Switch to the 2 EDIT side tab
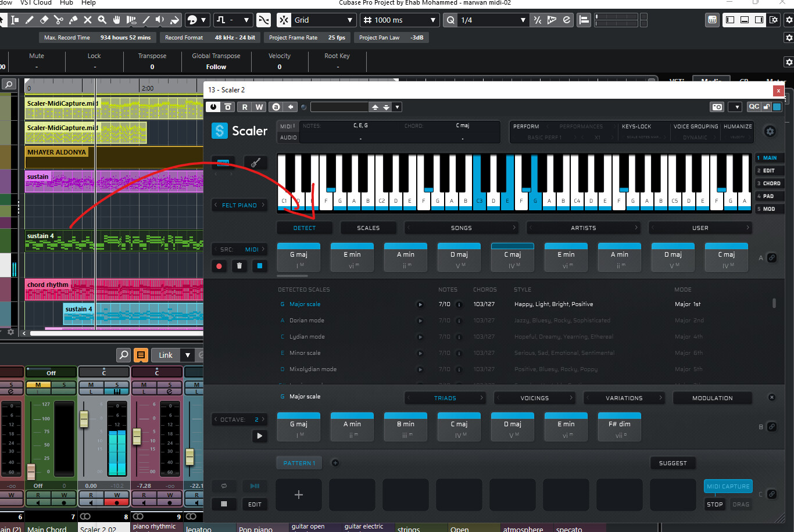This screenshot has width=794, height=532. point(769,170)
